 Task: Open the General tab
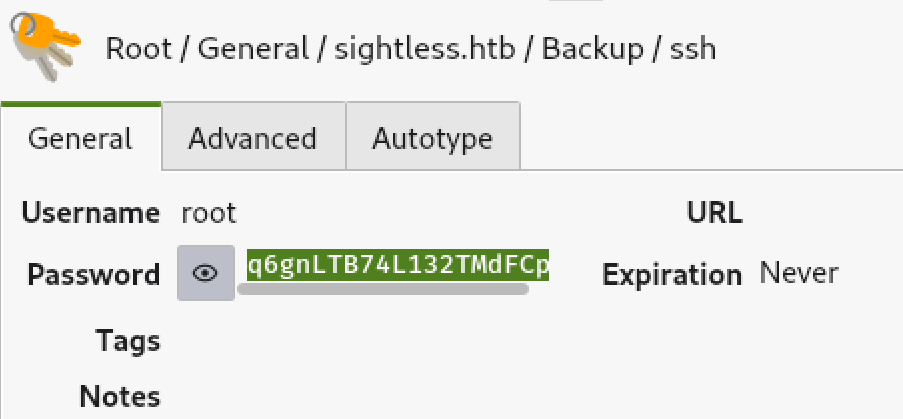[80, 138]
